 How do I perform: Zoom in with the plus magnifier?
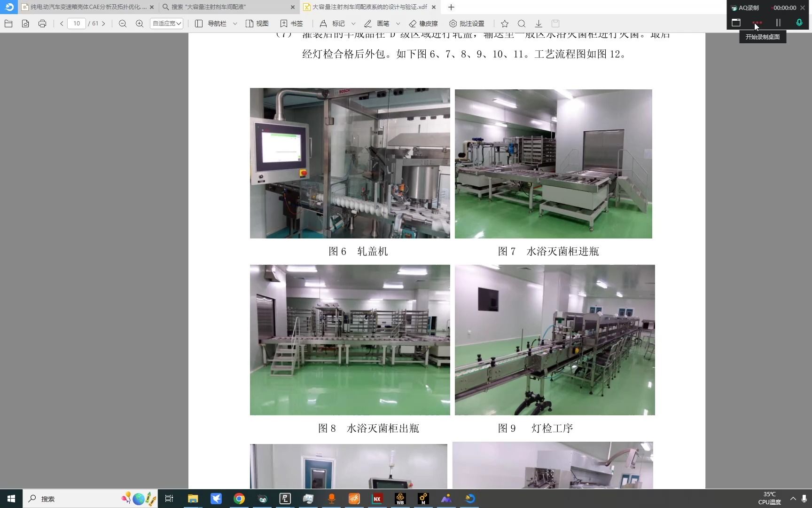(x=140, y=24)
